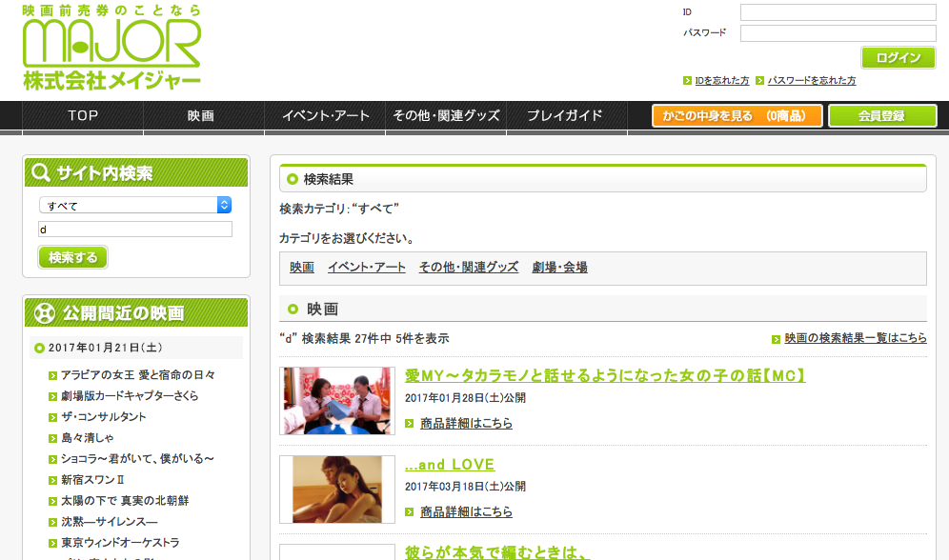Viewport: 949px width, 560px height.
Task: Select 劇場・会場 category filter link
Action: 559,268
